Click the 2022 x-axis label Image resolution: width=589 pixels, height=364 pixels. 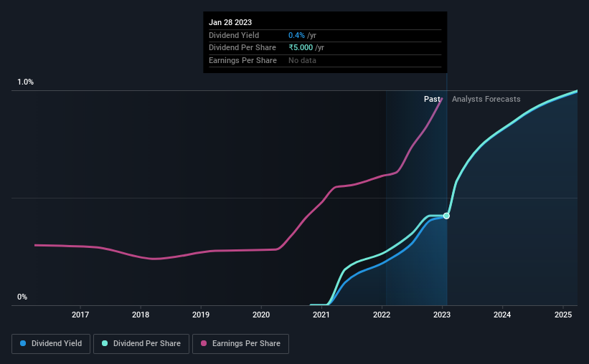coord(382,315)
